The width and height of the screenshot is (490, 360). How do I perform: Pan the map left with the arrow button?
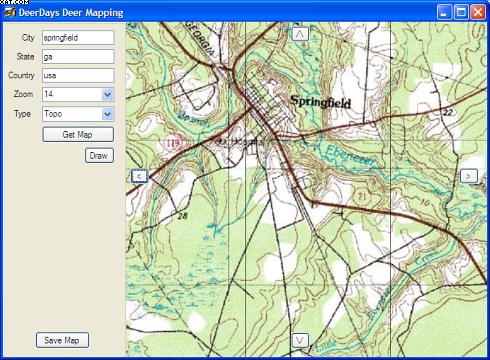point(139,176)
